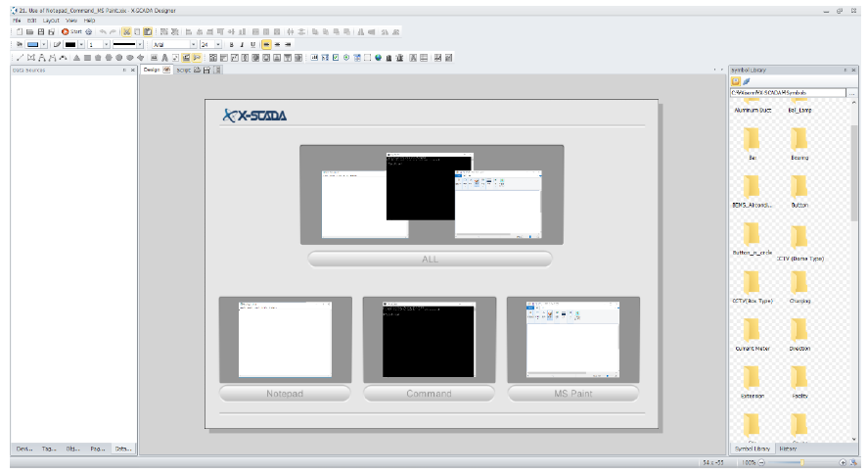
Task: Click the Cut scissors icon
Action: (x=127, y=32)
